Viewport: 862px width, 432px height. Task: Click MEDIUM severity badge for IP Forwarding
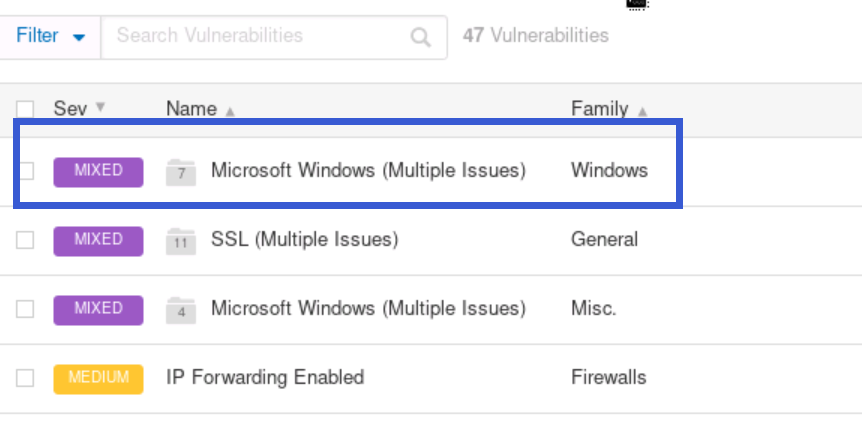pos(98,378)
